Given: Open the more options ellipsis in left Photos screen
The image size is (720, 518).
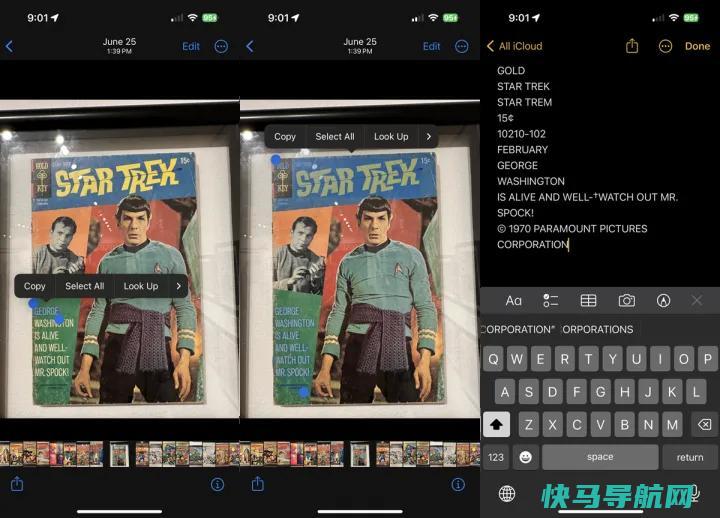Looking at the screenshot, I should (x=221, y=46).
